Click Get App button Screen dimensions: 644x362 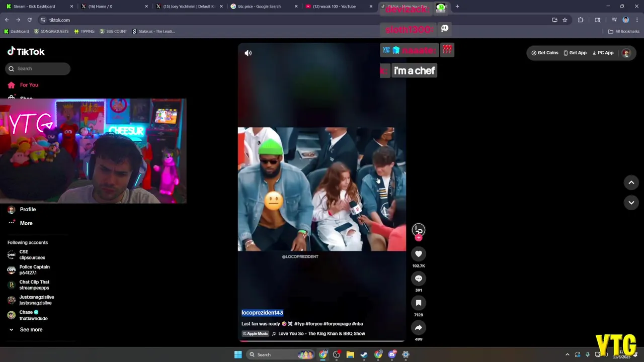575,53
